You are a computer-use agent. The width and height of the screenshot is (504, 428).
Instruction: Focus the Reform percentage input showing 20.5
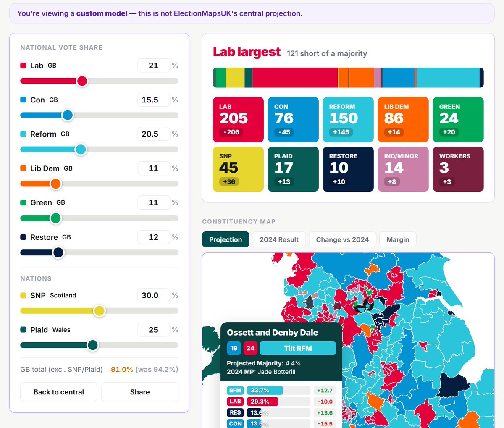(154, 134)
